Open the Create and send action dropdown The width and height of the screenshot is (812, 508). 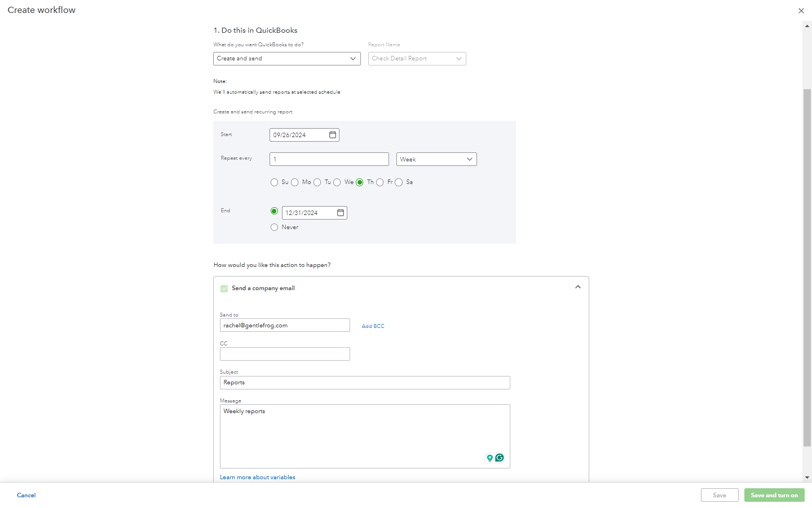pyautogui.click(x=287, y=59)
